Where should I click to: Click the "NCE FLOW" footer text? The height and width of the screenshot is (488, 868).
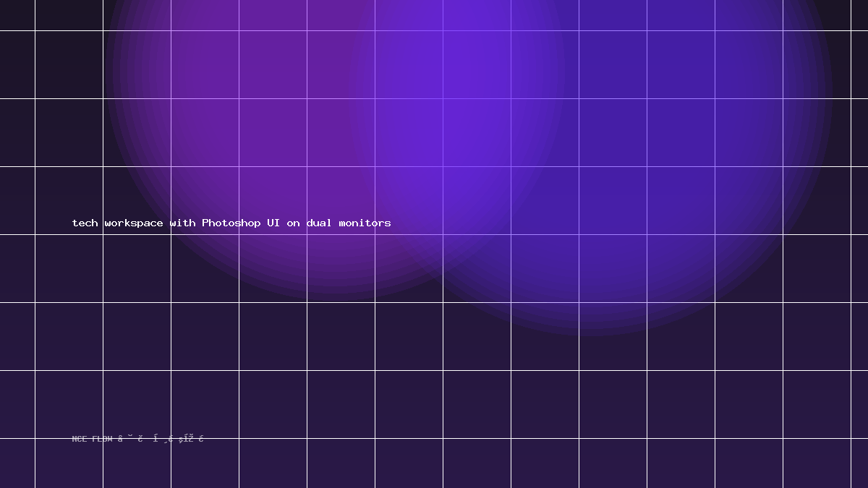tap(93, 439)
